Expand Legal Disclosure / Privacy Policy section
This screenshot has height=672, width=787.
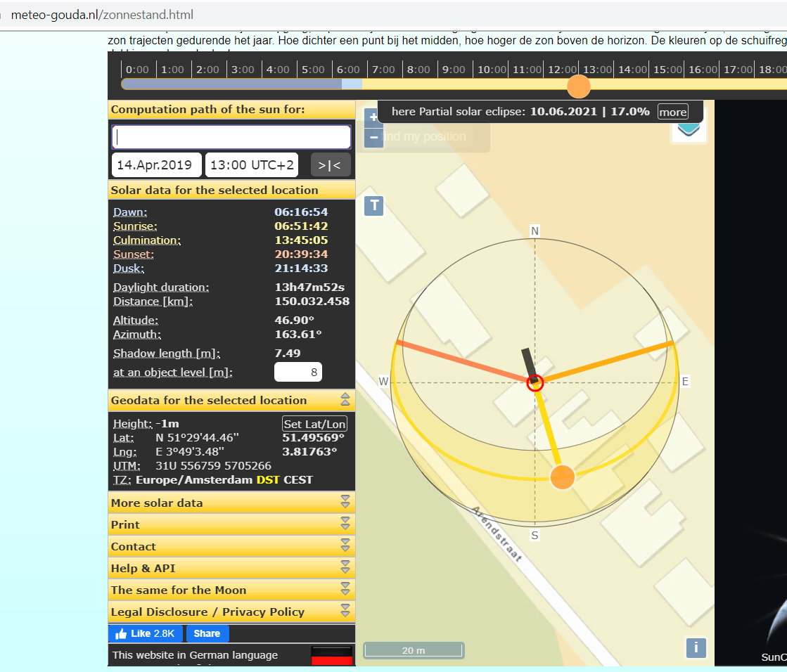(x=345, y=612)
